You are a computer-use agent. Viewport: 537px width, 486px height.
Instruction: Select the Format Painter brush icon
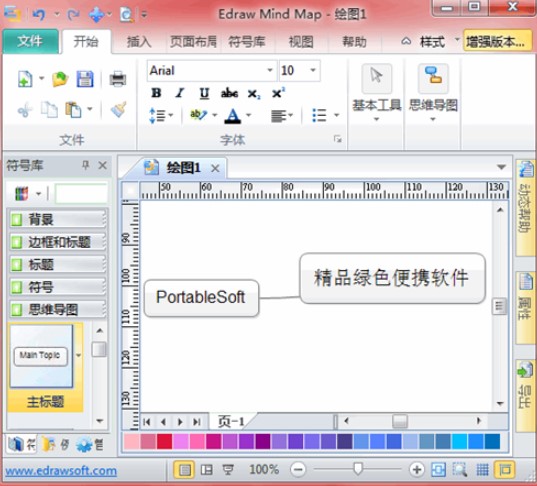[118, 110]
